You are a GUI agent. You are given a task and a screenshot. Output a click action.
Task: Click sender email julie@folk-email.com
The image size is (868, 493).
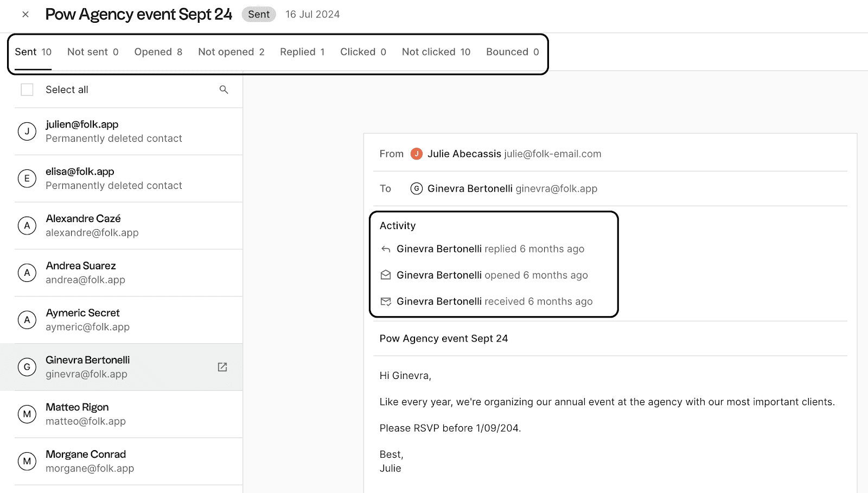coord(553,154)
